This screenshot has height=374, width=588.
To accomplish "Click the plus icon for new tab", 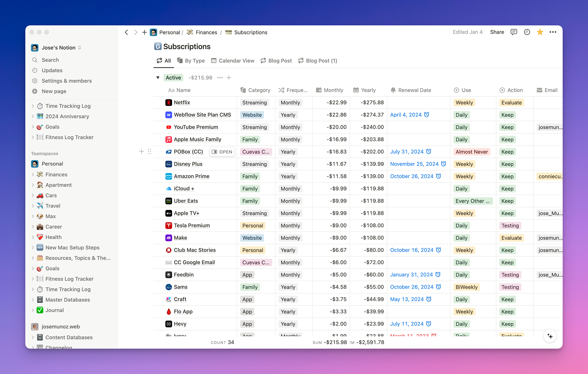I will pyautogui.click(x=144, y=32).
